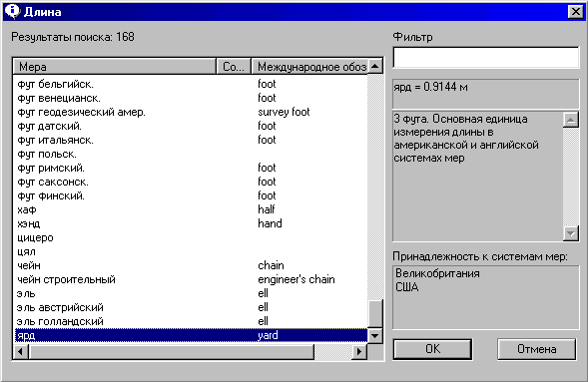Viewport: 588px width, 382px height.
Task: Select row эль голландский
Action: [x=191, y=321]
